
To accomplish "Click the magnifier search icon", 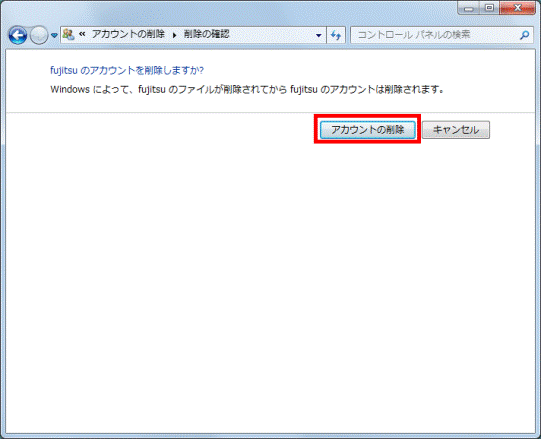I will pos(524,35).
